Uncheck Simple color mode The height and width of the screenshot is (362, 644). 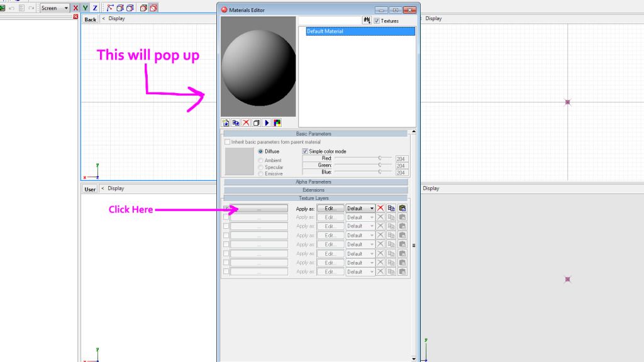pyautogui.click(x=305, y=151)
